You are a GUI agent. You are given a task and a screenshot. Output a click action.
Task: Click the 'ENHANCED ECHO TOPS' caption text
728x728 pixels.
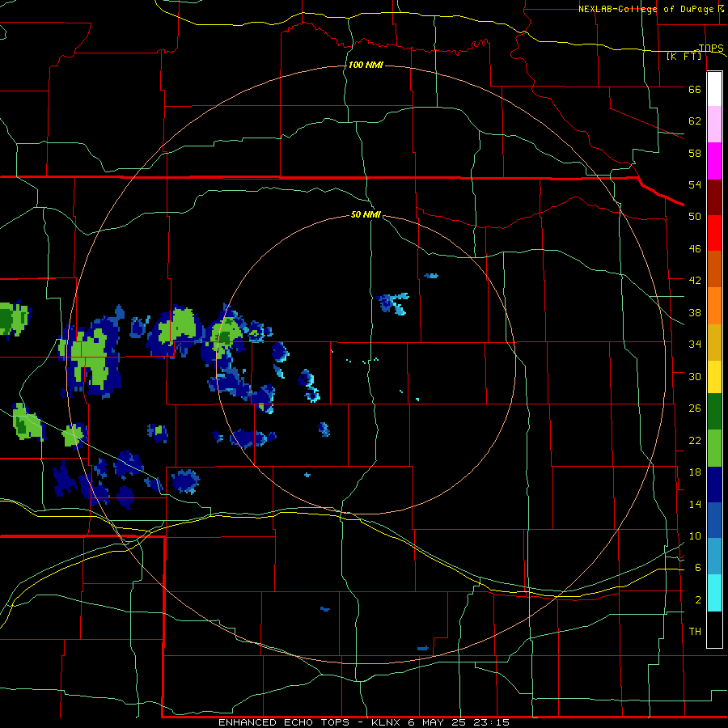[x=284, y=722]
